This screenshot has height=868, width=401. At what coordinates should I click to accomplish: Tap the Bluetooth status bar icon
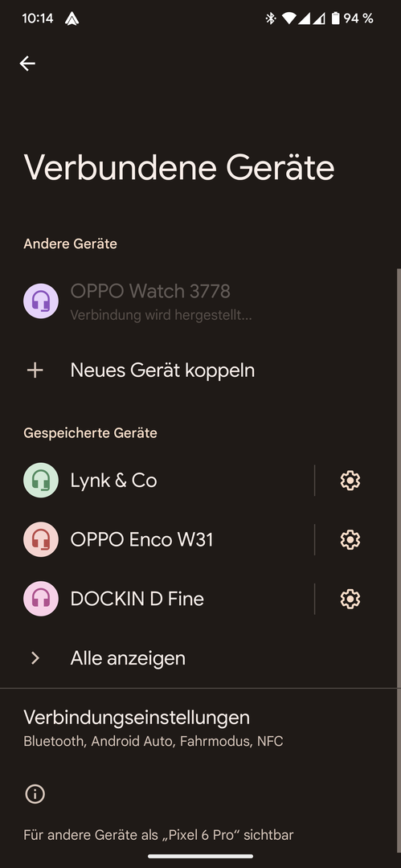[x=270, y=18]
